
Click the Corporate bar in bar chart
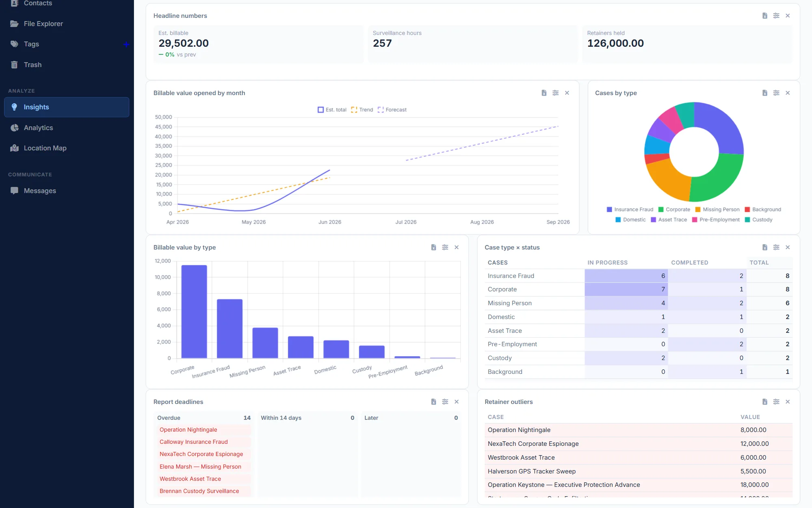194,312
